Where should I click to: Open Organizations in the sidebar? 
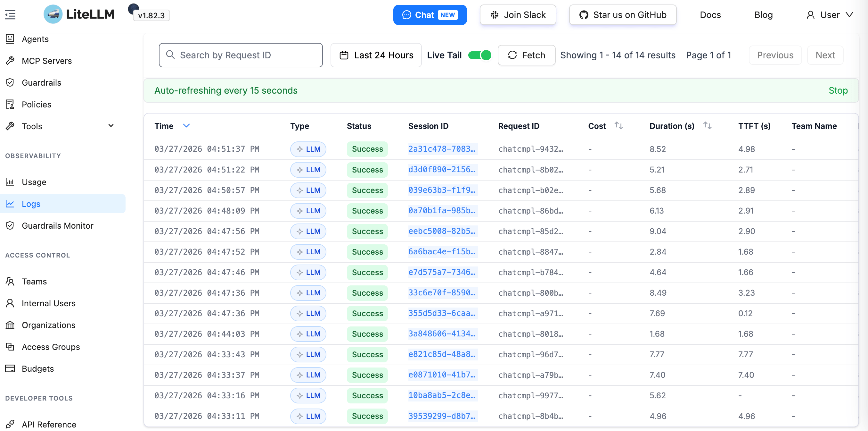tap(48, 325)
